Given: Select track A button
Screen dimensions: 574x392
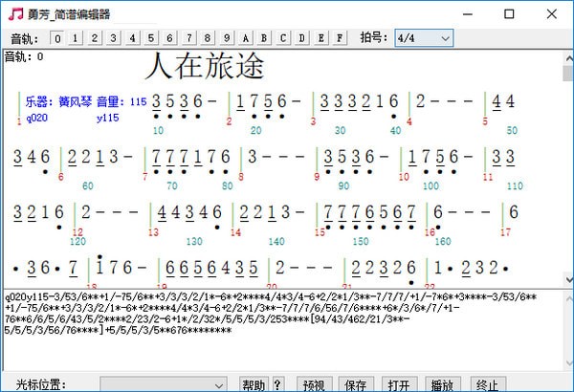Looking at the screenshot, I should click(245, 38).
